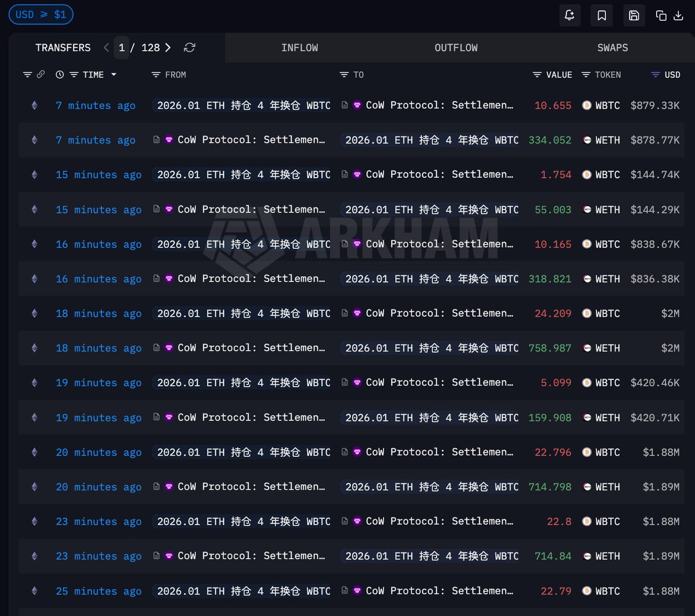Screen dimensions: 695x616
Task: Open the create alert bell icon
Action: pyautogui.click(x=570, y=16)
